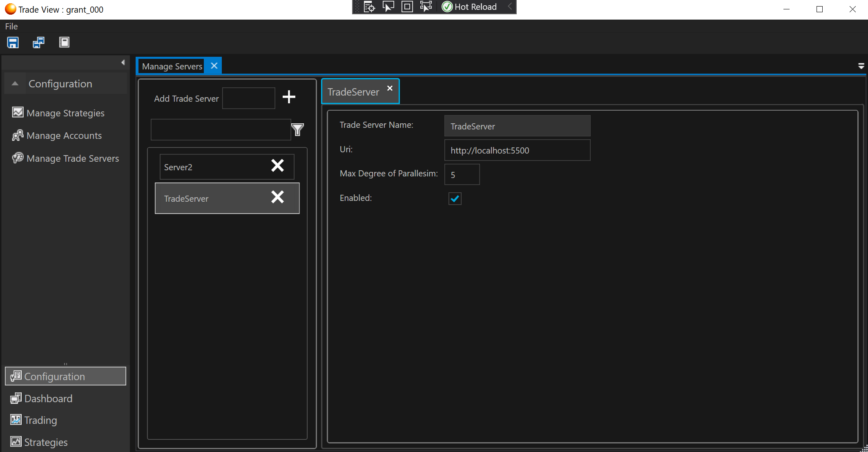Close the TradeServer detail tab
The width and height of the screenshot is (868, 452).
(x=390, y=88)
